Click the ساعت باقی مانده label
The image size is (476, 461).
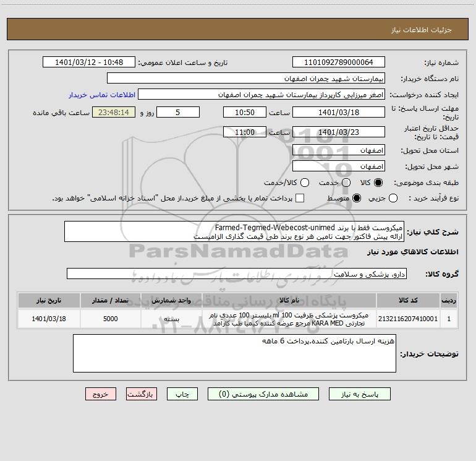(61, 113)
